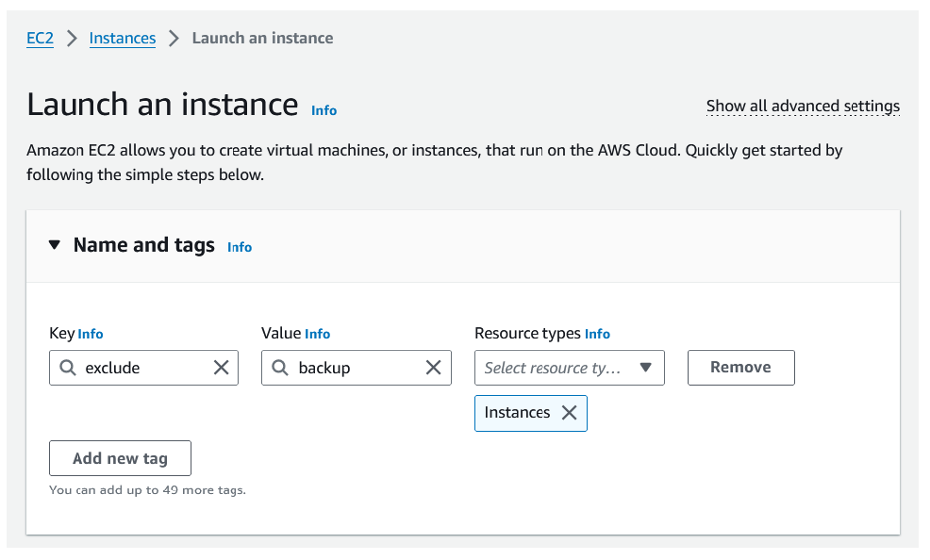930x560 pixels.
Task: Open Info link next to Launch an instance
Action: (x=324, y=111)
